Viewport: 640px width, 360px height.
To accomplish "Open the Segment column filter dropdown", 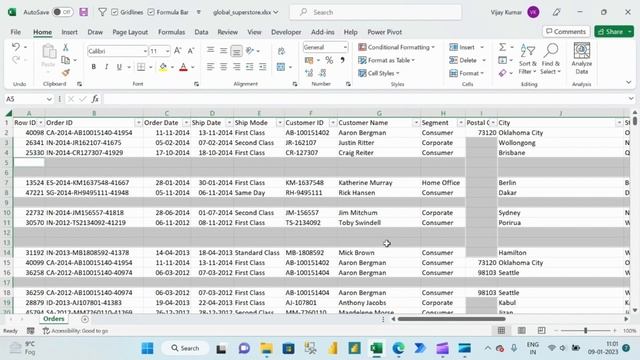I will click(461, 123).
